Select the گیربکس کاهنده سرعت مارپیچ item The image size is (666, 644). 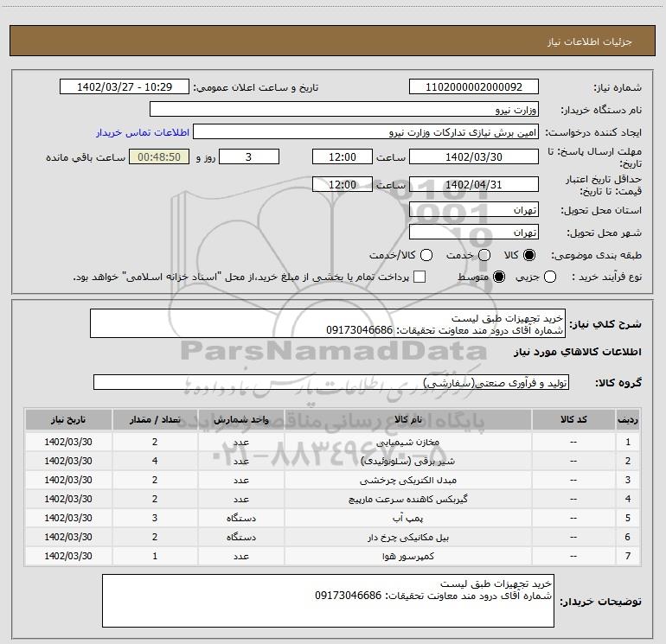point(407,500)
